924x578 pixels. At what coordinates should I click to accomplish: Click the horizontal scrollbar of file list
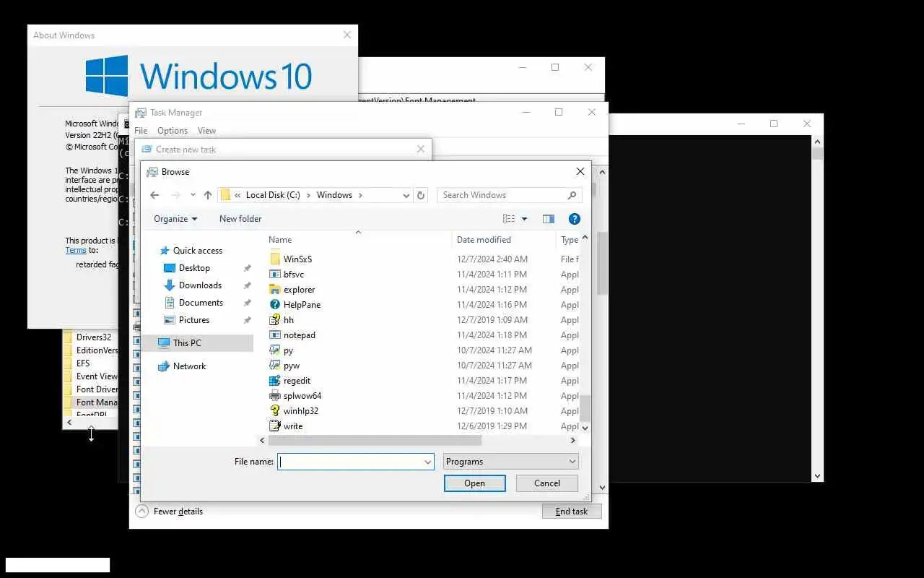[375, 440]
